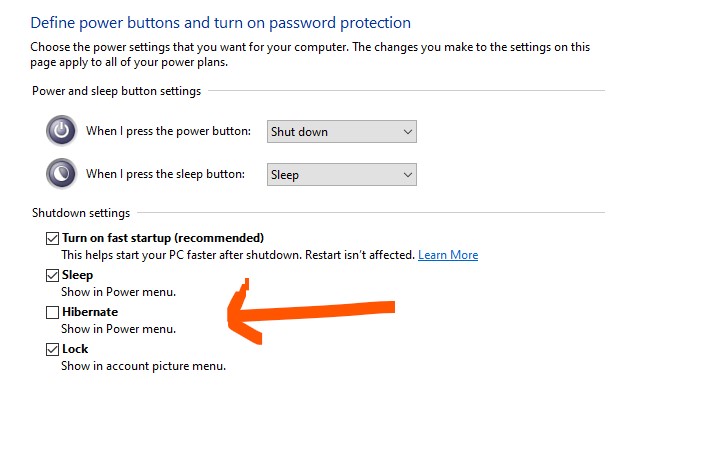Screen dimensions: 722x468
Task: Open the Learn More link
Action: 448,255
